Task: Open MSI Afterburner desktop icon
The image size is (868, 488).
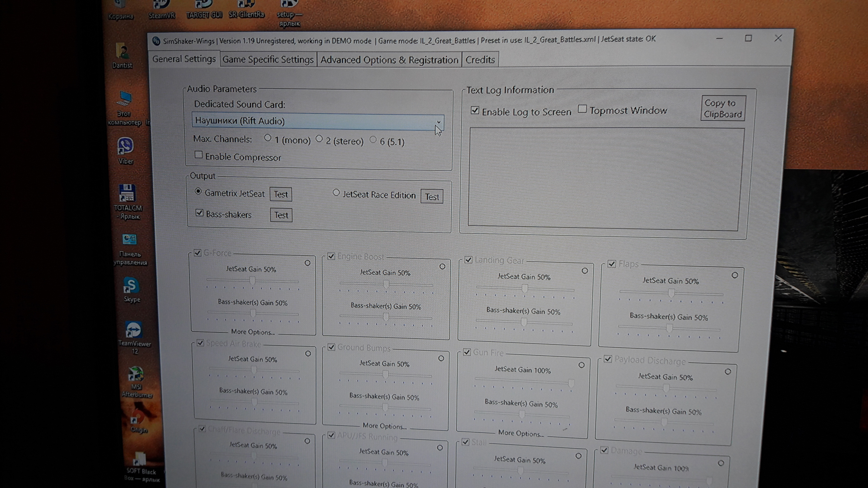Action: click(136, 382)
